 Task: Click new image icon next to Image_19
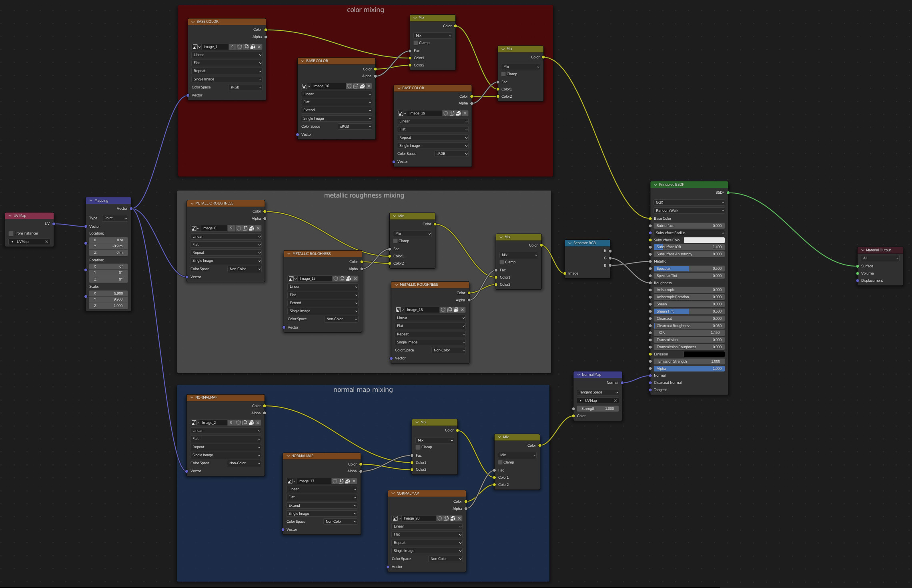point(452,113)
